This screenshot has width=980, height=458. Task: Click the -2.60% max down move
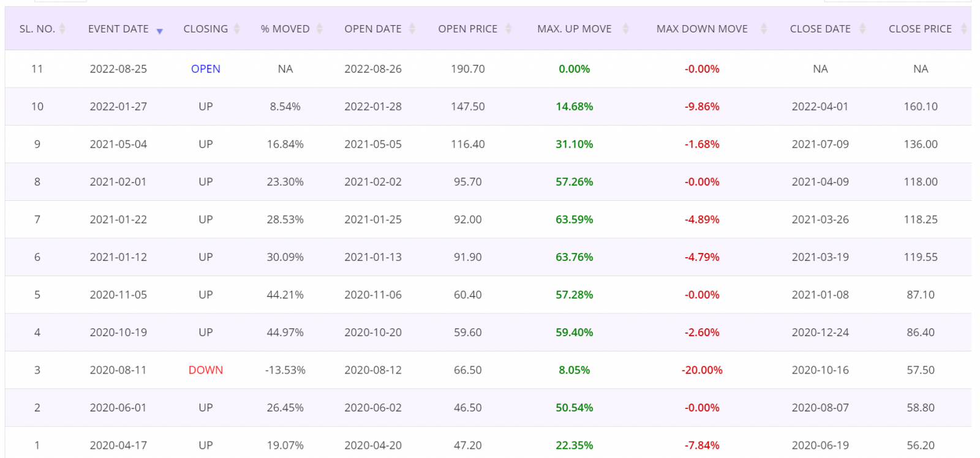[702, 332]
